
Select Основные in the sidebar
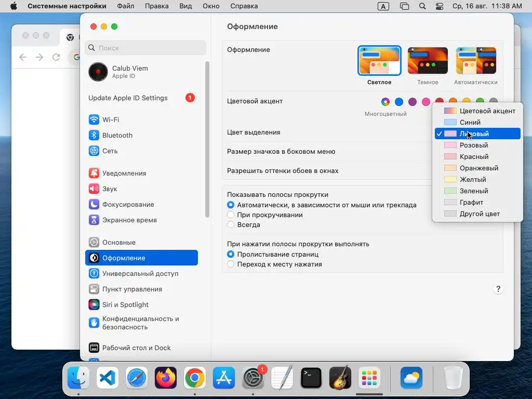pos(141,242)
